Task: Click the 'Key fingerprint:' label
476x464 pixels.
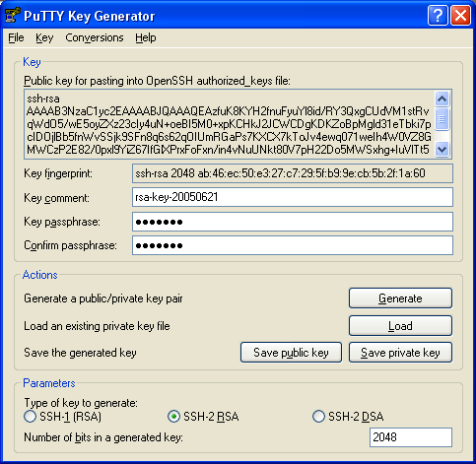Action: pos(58,173)
